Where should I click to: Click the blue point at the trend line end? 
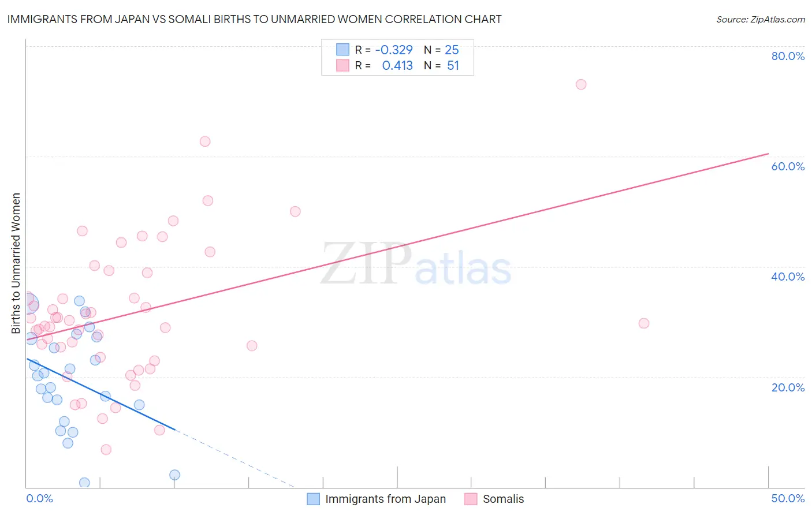tap(174, 475)
